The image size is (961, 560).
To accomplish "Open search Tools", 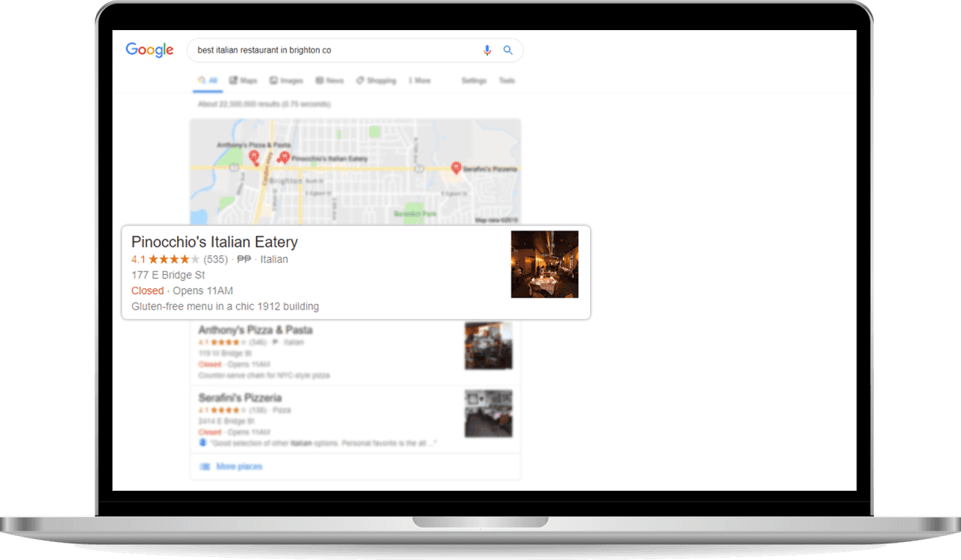I will pyautogui.click(x=507, y=80).
